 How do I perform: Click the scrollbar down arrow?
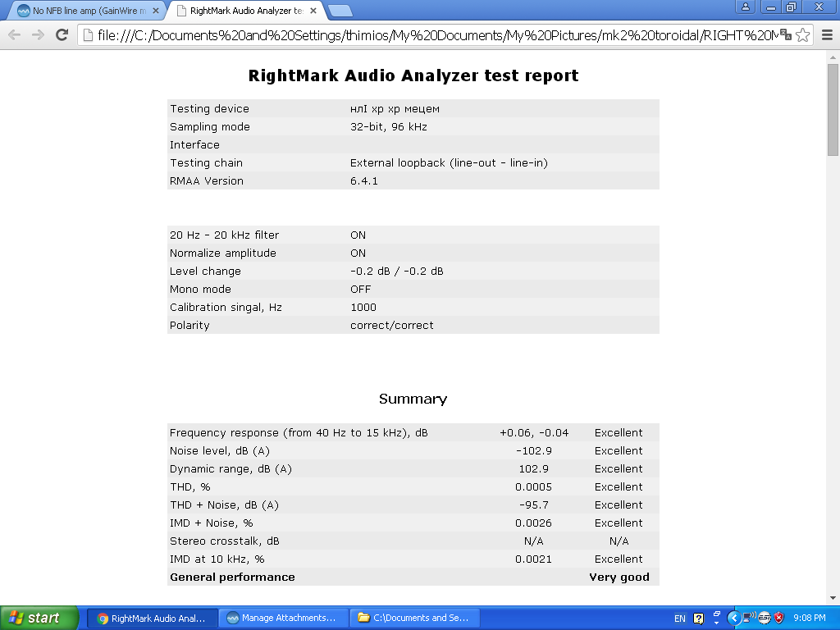point(833,598)
